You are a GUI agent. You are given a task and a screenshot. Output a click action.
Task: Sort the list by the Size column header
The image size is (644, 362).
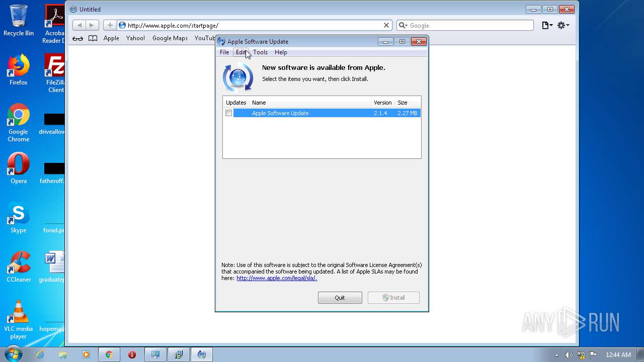(x=407, y=103)
